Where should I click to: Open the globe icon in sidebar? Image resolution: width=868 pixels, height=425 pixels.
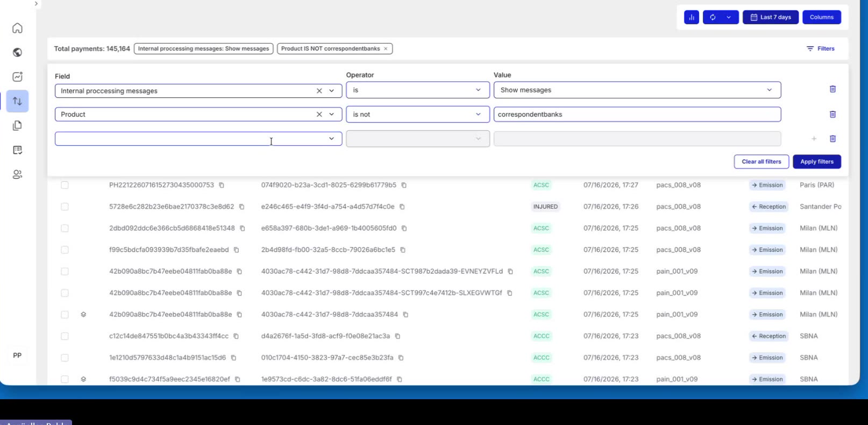pos(17,52)
